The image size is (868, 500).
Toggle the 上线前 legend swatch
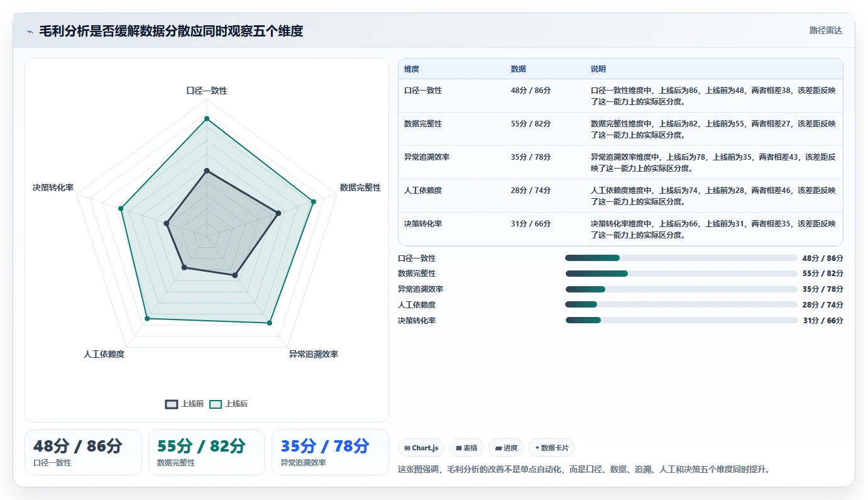[x=172, y=404]
